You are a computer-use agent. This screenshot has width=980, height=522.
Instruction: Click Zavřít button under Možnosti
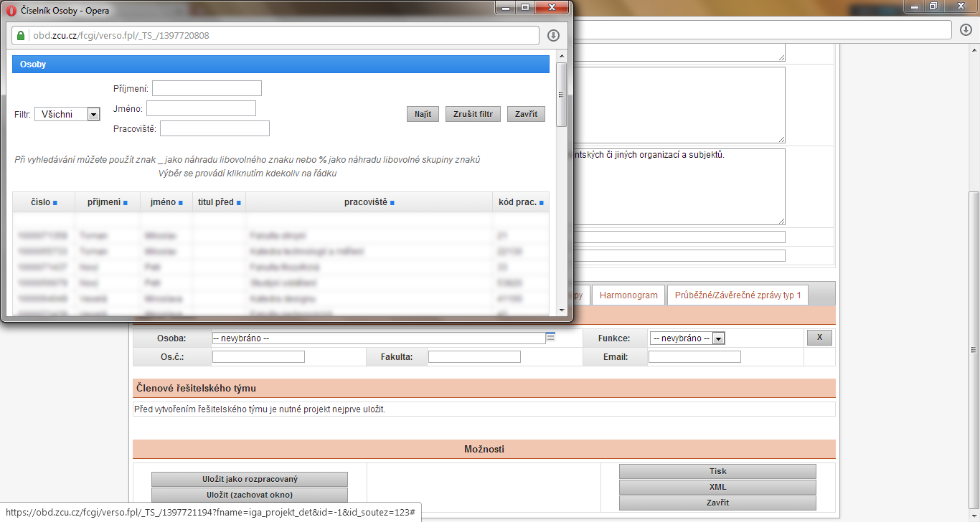click(x=717, y=503)
